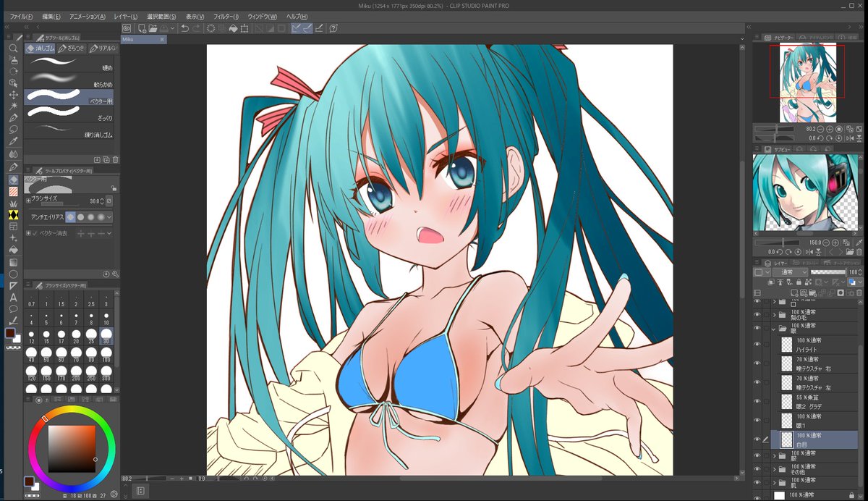Image resolution: width=868 pixels, height=501 pixels.
Task: Expand the 服 layer folder
Action: coord(775,456)
